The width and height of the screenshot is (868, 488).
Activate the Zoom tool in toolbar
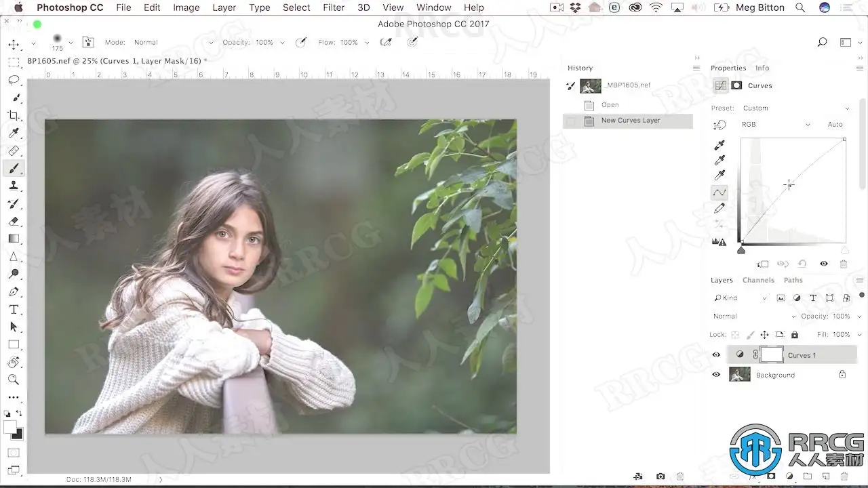click(x=14, y=380)
